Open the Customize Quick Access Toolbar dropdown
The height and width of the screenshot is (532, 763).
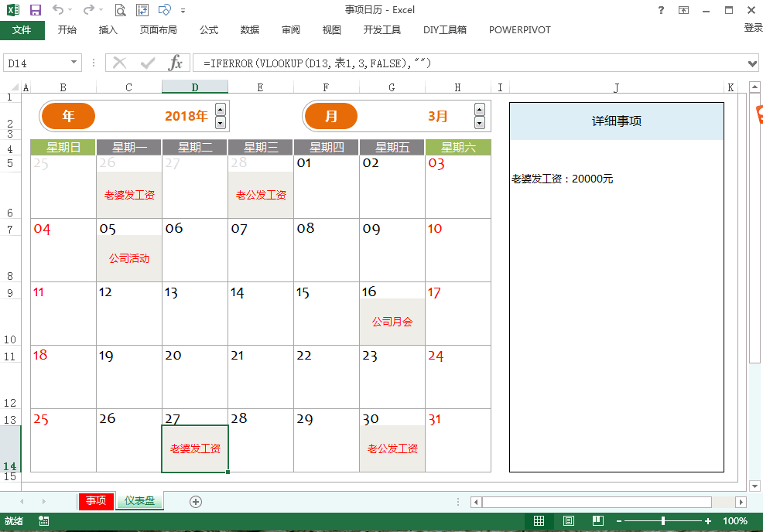[181, 9]
